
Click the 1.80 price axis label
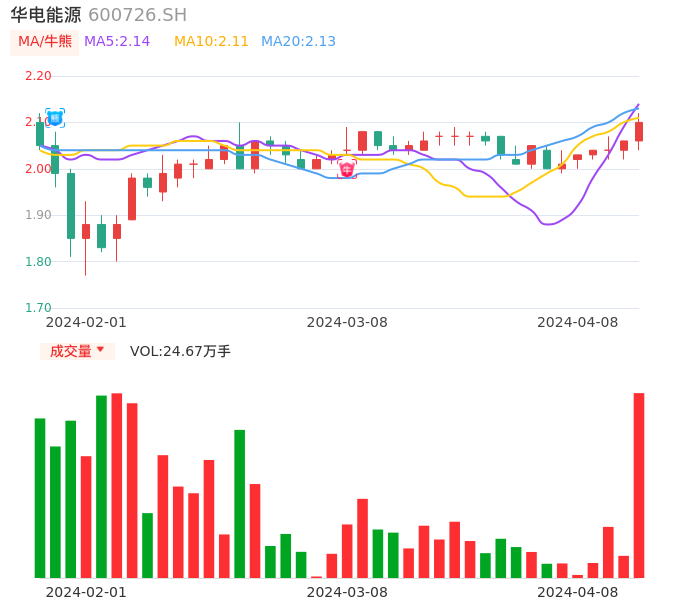click(38, 262)
